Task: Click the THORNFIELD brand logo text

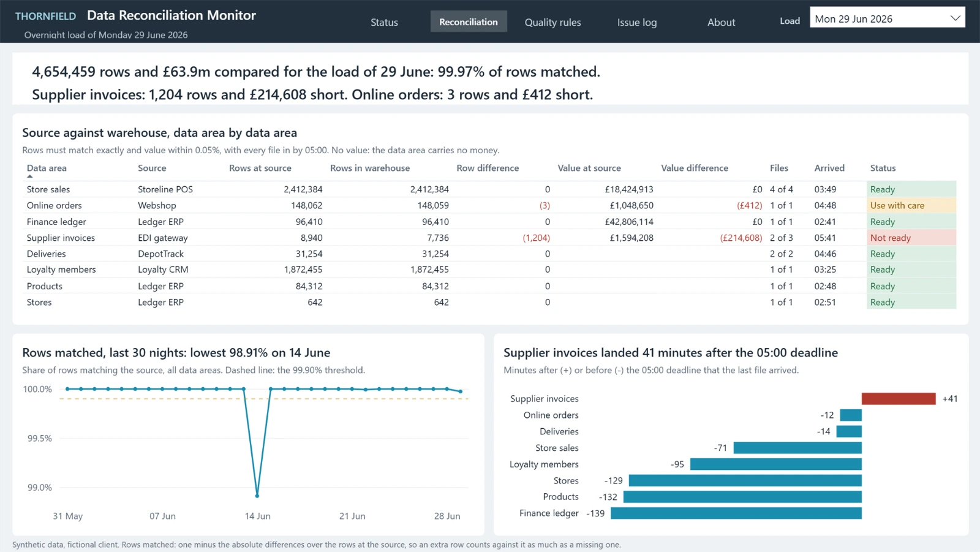Action: pos(45,17)
